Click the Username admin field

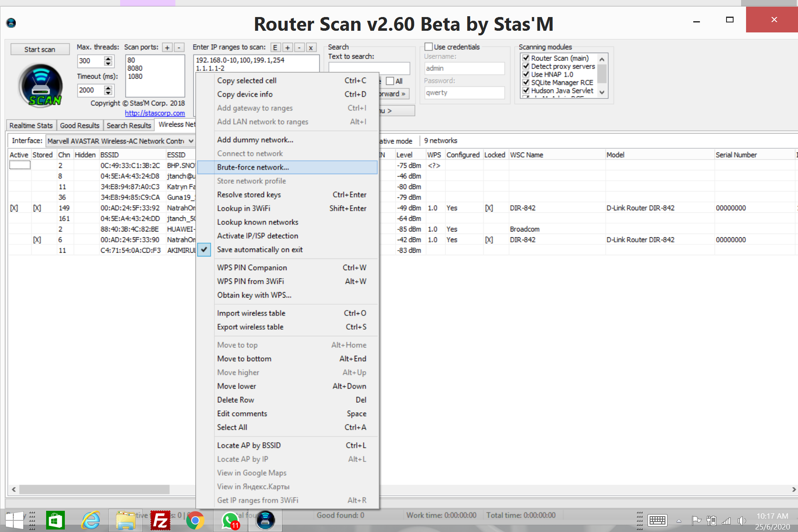[x=464, y=68]
